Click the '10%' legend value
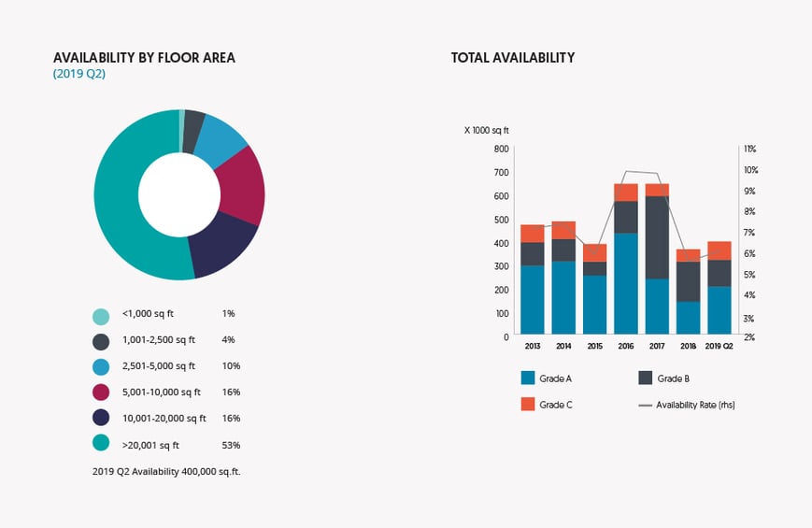 tap(231, 365)
